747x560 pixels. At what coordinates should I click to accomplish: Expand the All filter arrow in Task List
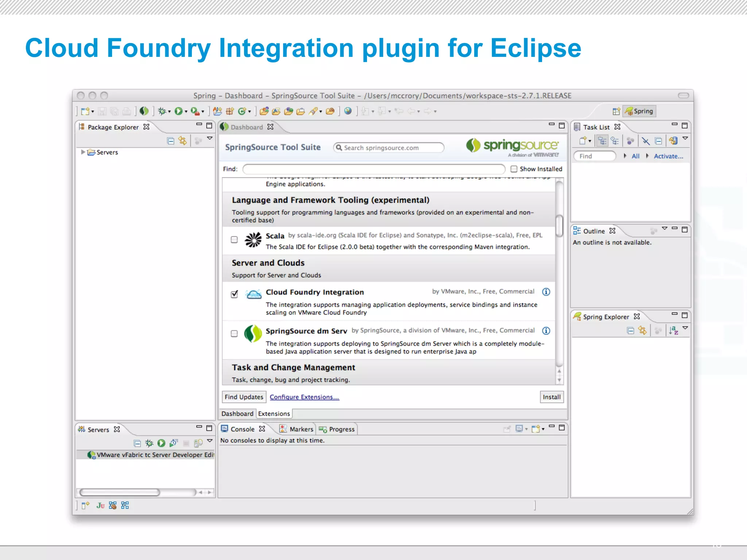[x=625, y=156]
